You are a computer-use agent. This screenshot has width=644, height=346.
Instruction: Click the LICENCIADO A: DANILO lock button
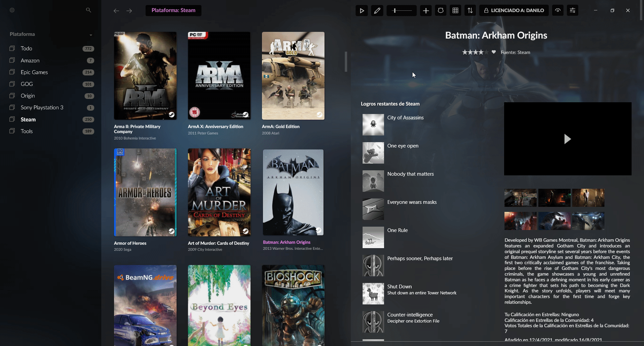514,10
